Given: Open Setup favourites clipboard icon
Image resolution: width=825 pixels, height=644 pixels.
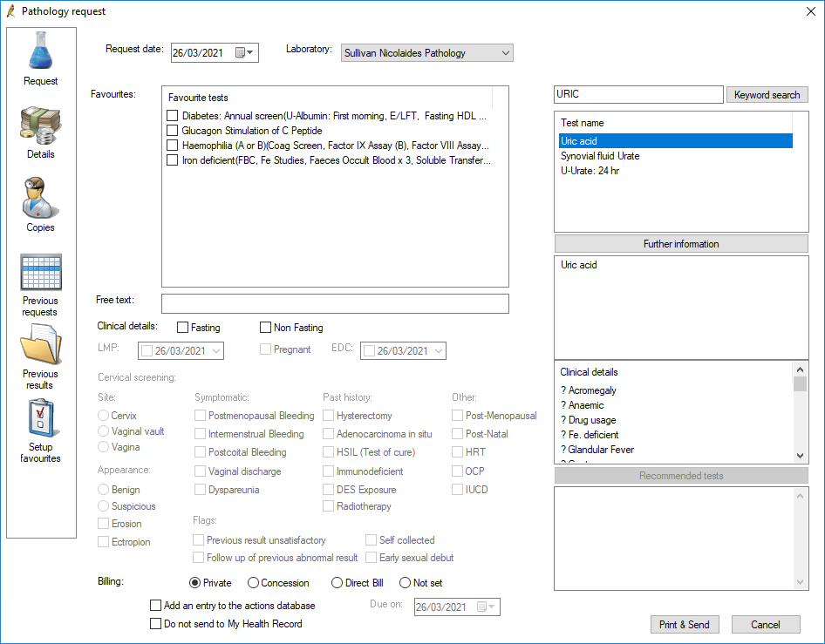Looking at the screenshot, I should click(x=41, y=419).
